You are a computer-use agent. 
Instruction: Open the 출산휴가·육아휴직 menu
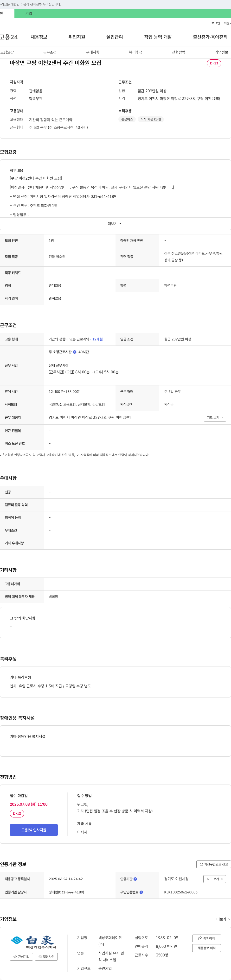210,37
